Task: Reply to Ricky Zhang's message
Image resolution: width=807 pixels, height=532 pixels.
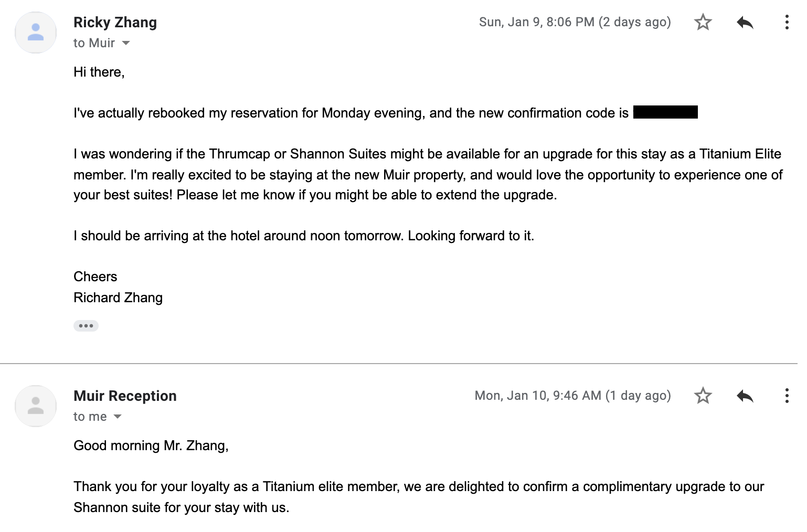Action: (745, 22)
